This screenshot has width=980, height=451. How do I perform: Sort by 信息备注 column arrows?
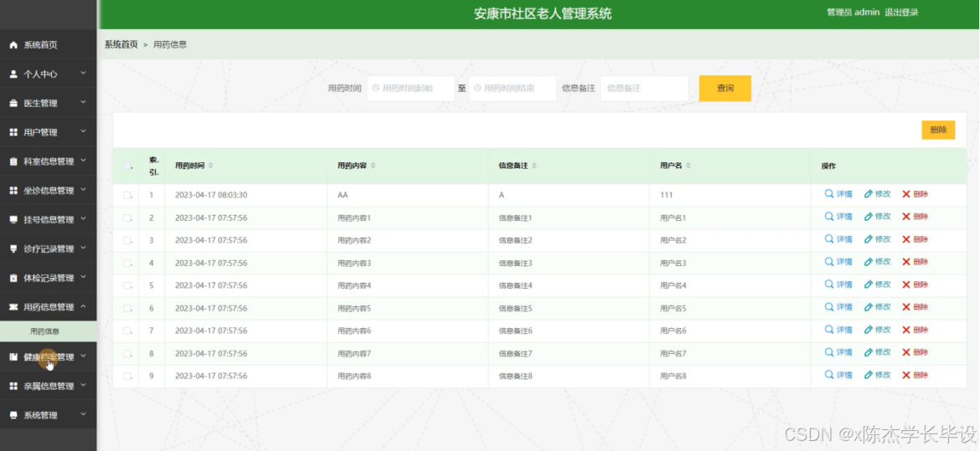coord(534,166)
